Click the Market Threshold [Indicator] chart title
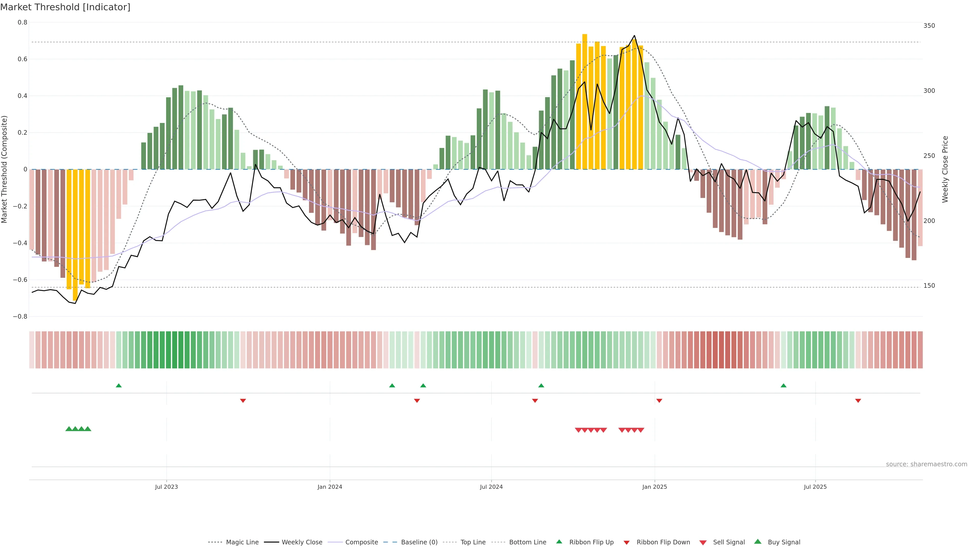This screenshot has width=980, height=551. click(x=65, y=7)
